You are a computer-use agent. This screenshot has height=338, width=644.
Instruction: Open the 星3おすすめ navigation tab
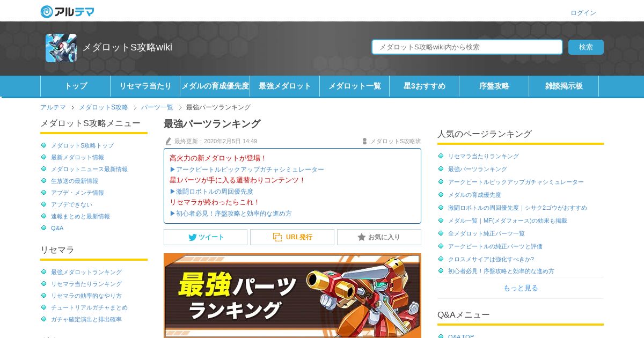coord(425,86)
